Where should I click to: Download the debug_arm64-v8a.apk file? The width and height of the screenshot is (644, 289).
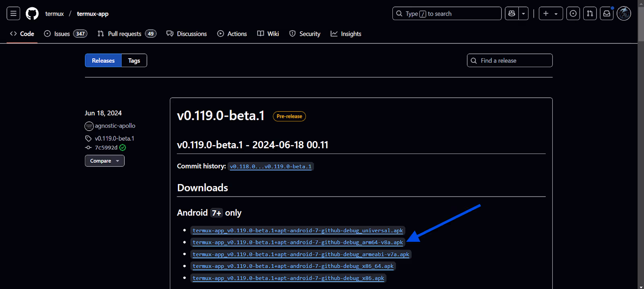298,242
